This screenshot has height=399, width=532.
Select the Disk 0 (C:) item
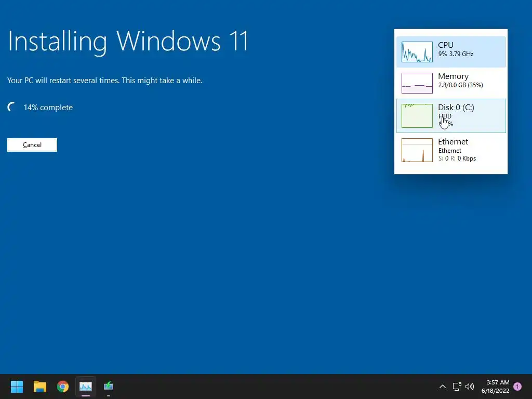click(x=451, y=116)
